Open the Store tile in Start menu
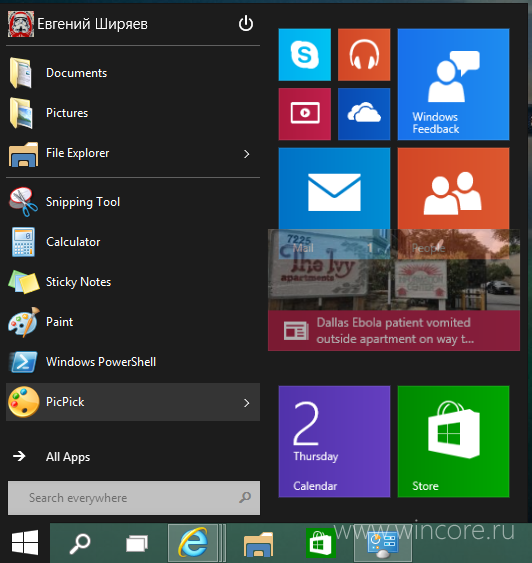Image resolution: width=532 pixels, height=563 pixels. 453,442
